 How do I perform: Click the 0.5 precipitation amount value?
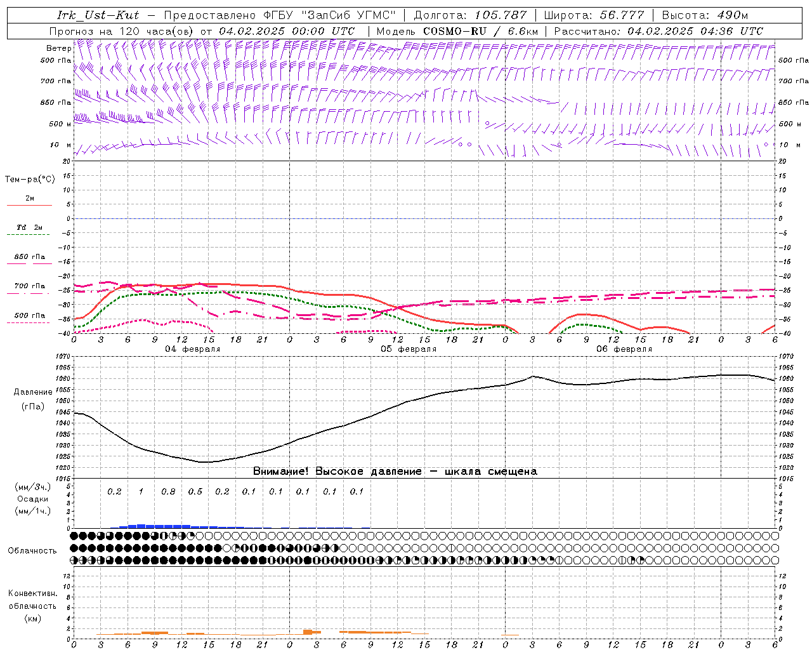(195, 492)
